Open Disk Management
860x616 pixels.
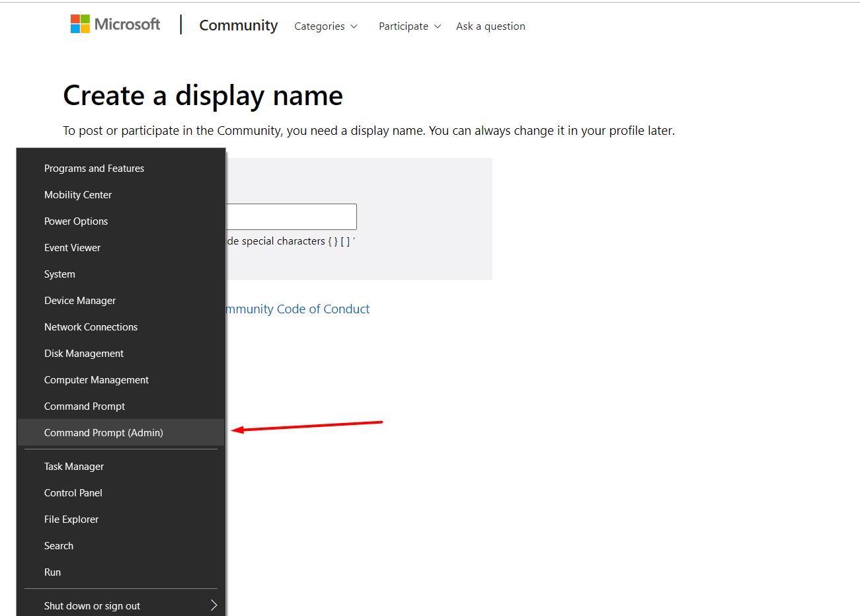(x=83, y=353)
